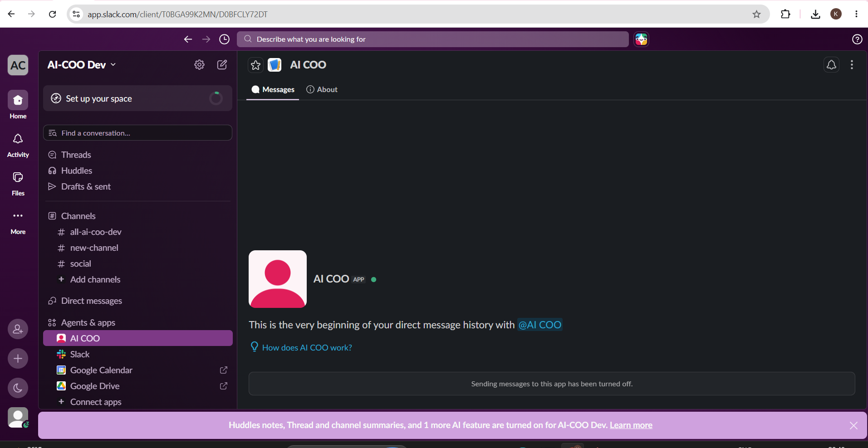Open the Files view
Screen dimensions: 868x448
pyautogui.click(x=18, y=183)
